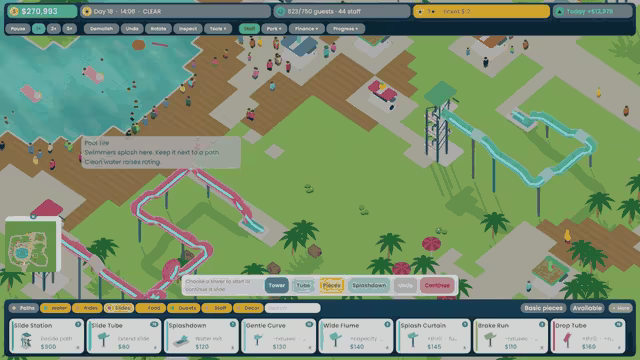Screen dimensions: 640x360
Task: Select the Slide Station piece icon
Action: [26, 341]
